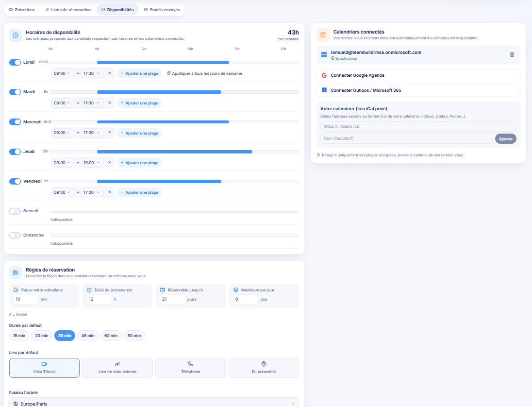Click the Google logo in Connecter Google Agenda

click(324, 75)
